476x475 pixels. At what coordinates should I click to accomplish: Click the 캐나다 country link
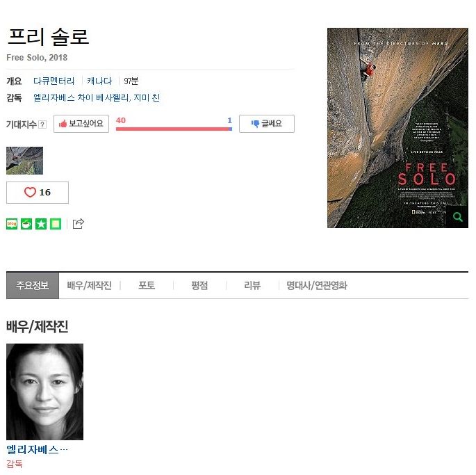(x=99, y=81)
